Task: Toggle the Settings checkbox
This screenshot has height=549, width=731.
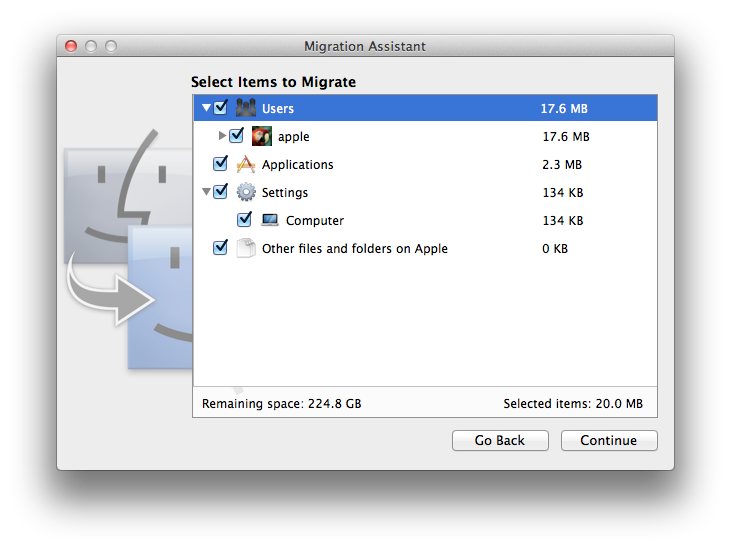Action: (221, 192)
